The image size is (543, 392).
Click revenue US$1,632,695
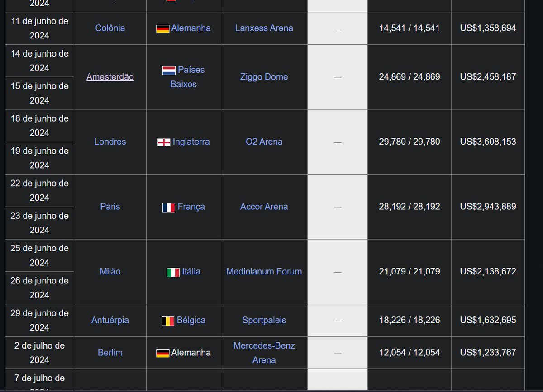click(488, 320)
